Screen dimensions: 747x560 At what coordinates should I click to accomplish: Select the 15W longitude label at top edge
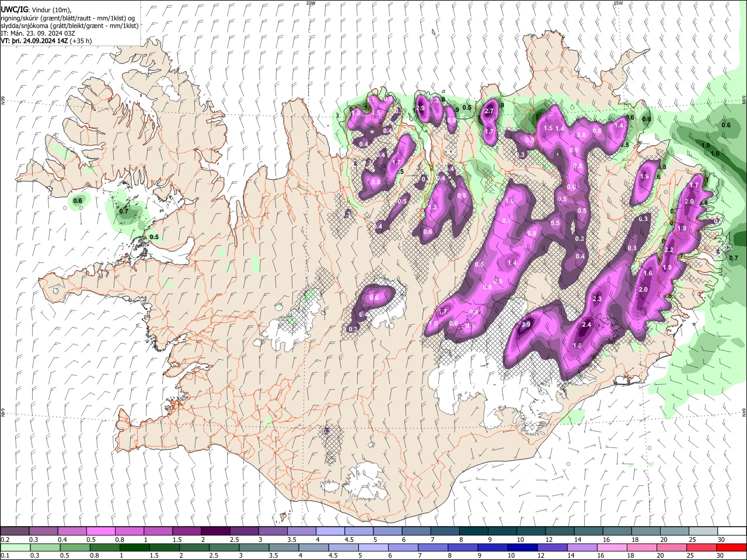pyautogui.click(x=618, y=3)
